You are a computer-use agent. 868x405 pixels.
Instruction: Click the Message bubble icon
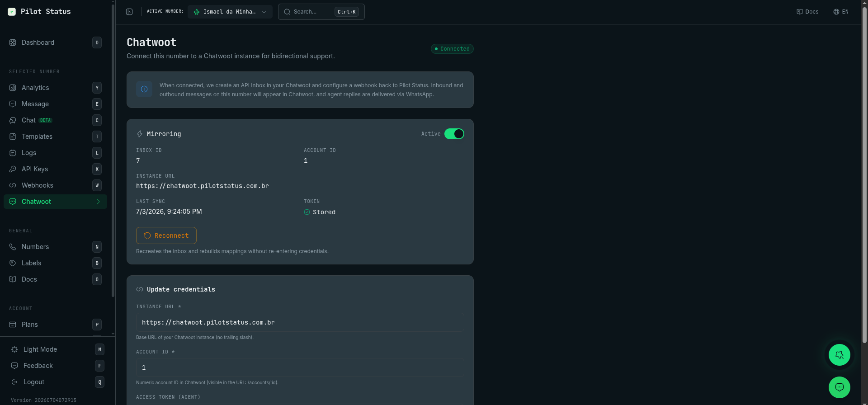(x=13, y=104)
